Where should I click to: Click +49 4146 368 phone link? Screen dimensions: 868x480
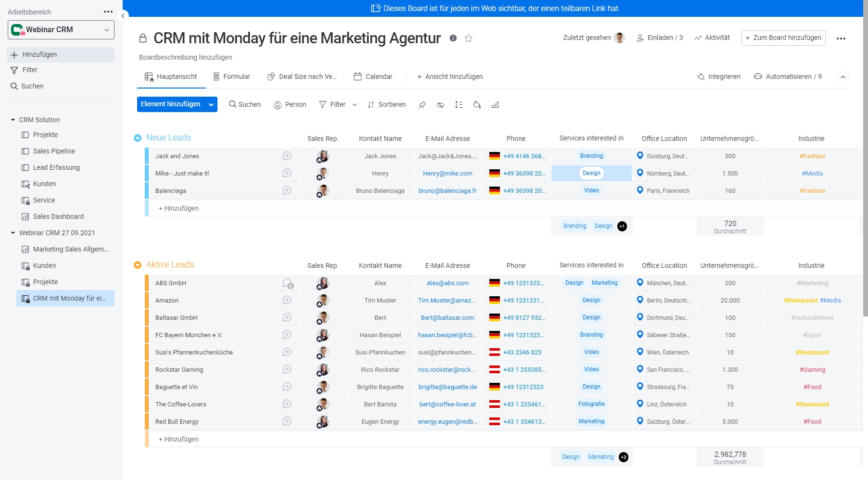pyautogui.click(x=524, y=156)
